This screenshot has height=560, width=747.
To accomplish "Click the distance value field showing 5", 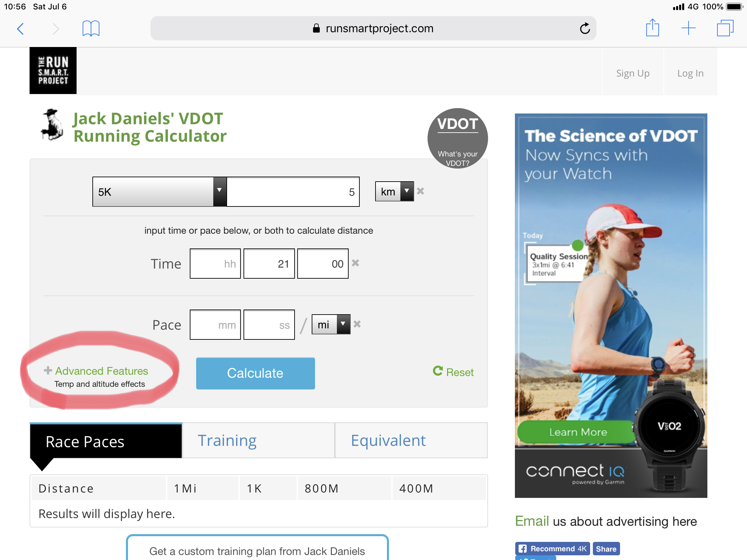I will [x=293, y=192].
